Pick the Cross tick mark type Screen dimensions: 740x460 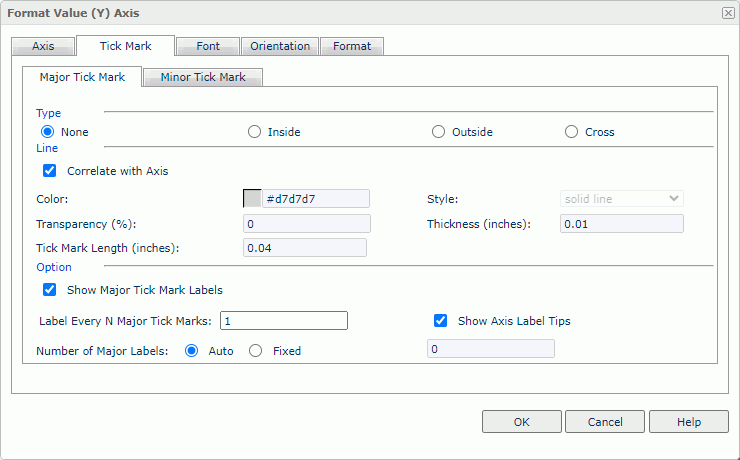tap(572, 132)
